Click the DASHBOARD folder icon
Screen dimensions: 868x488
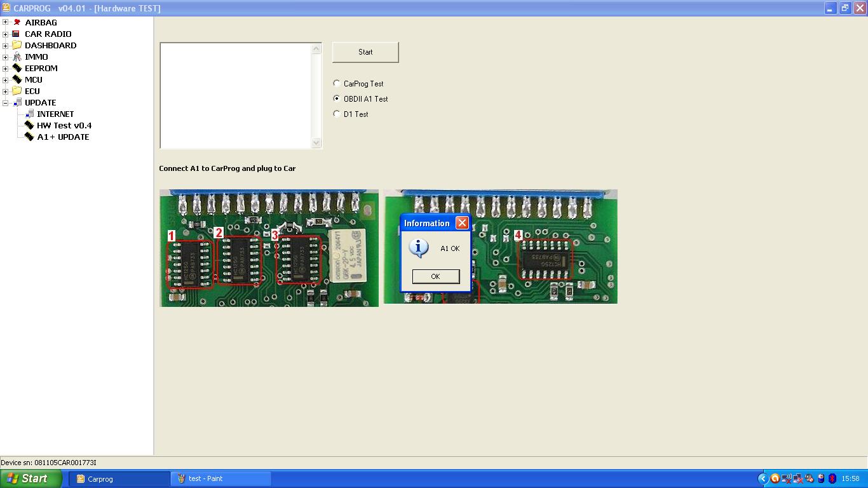[x=17, y=45]
